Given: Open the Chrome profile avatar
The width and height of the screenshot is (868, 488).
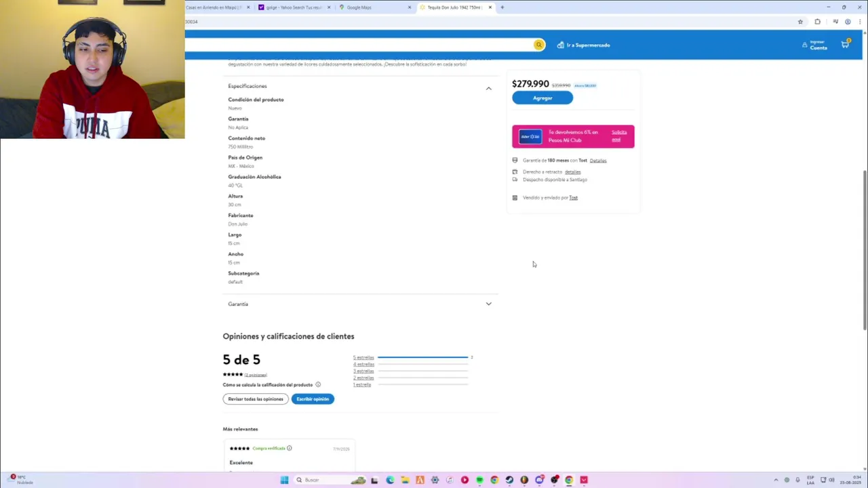Looking at the screenshot, I should click(848, 22).
